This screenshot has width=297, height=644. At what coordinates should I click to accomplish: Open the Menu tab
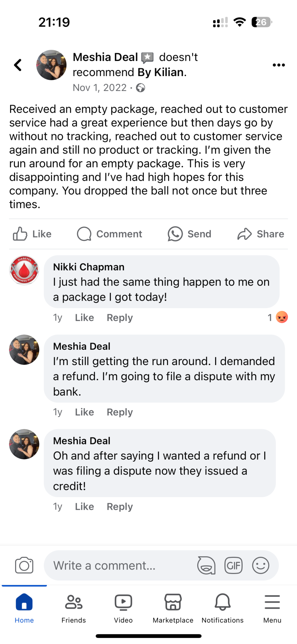pos(272,608)
